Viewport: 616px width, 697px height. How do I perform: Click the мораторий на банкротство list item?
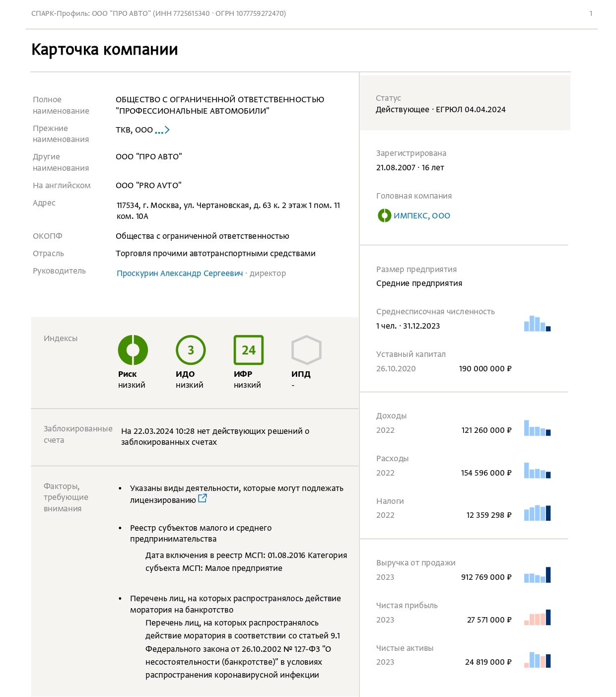click(235, 604)
